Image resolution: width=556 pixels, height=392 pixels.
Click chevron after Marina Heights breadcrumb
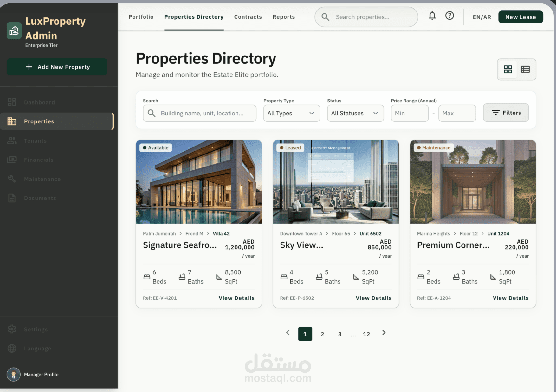(455, 233)
